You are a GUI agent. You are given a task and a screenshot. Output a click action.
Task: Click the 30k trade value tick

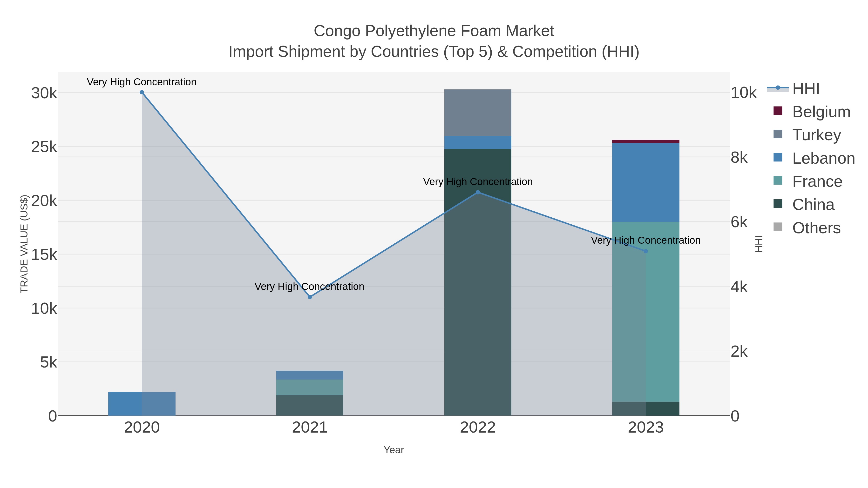[x=44, y=93]
